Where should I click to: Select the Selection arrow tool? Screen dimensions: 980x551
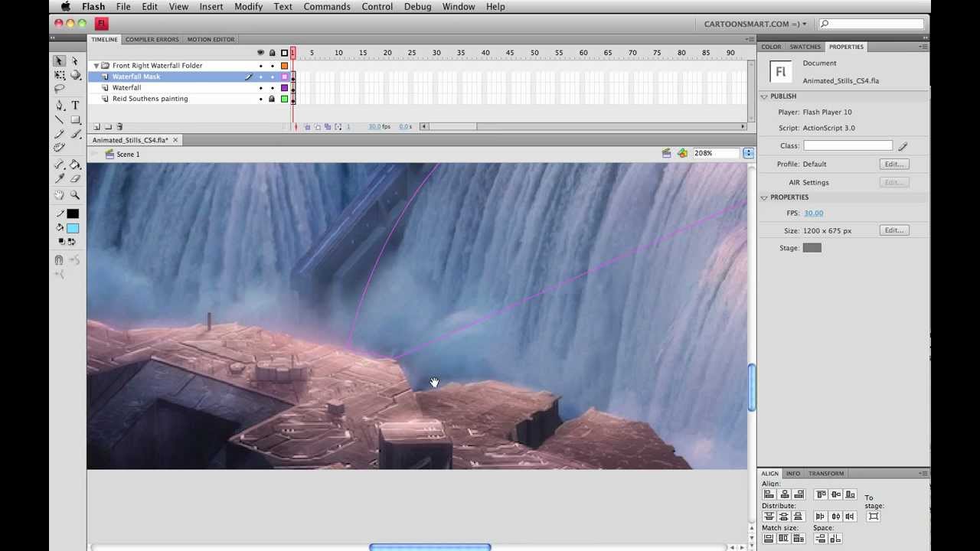pyautogui.click(x=60, y=60)
